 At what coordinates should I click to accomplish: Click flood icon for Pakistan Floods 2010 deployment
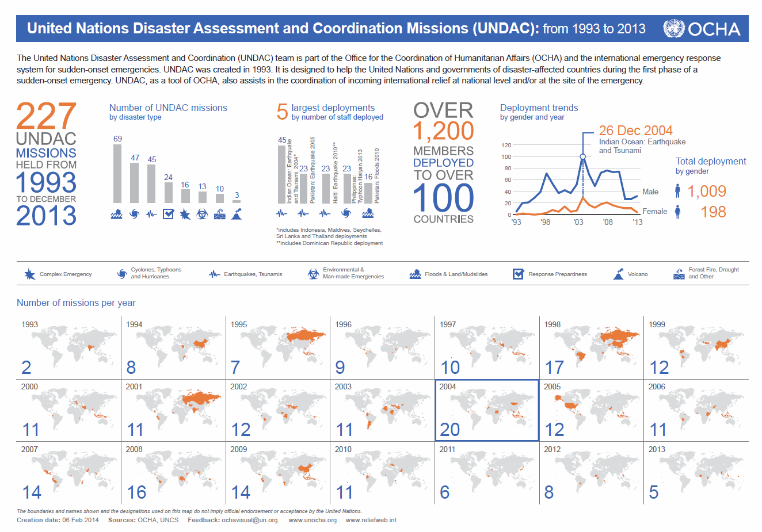point(368,213)
